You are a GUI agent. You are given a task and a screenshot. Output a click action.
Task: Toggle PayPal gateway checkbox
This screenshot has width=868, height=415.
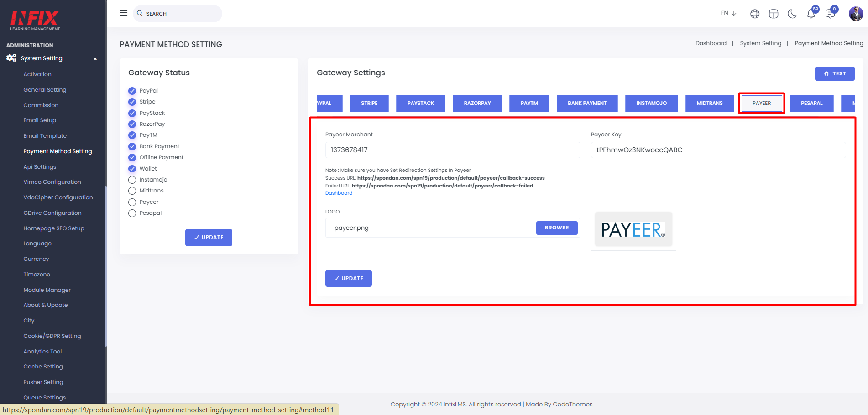pyautogui.click(x=132, y=91)
